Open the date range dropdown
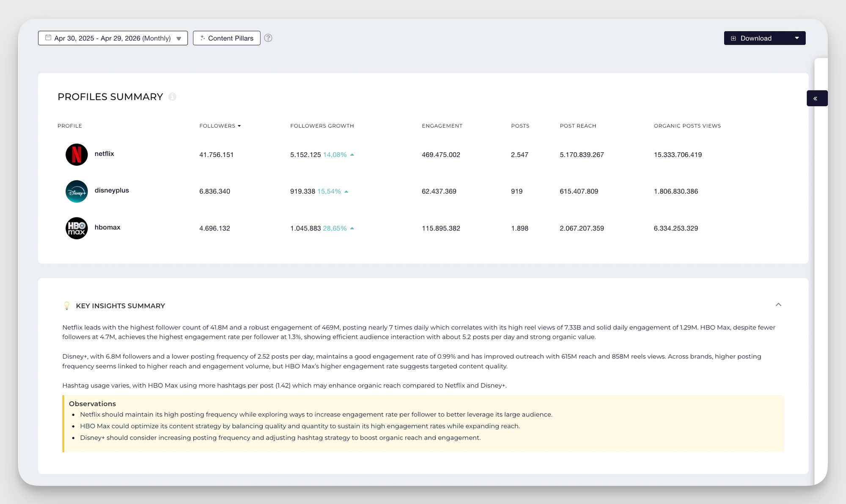The width and height of the screenshot is (846, 504). (113, 38)
